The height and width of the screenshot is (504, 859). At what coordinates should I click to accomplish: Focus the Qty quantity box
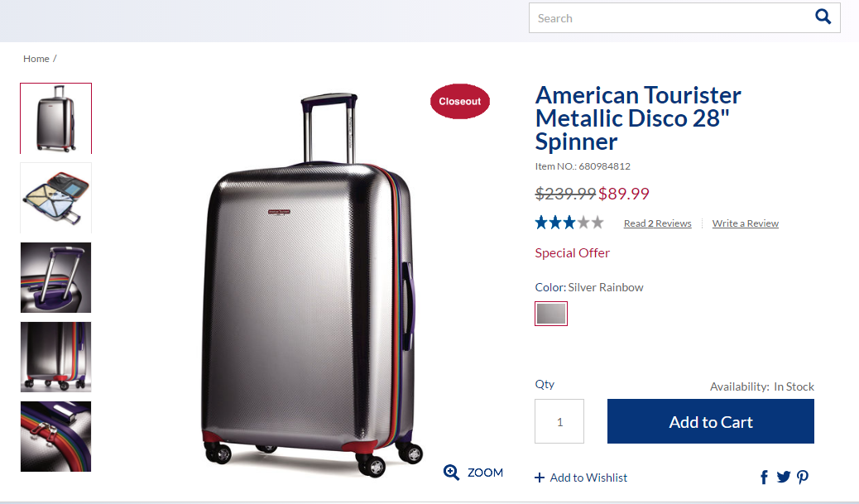pos(559,421)
